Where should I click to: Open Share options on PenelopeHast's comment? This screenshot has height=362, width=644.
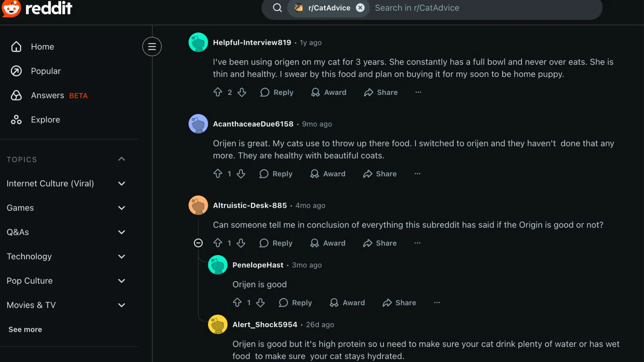[399, 302]
